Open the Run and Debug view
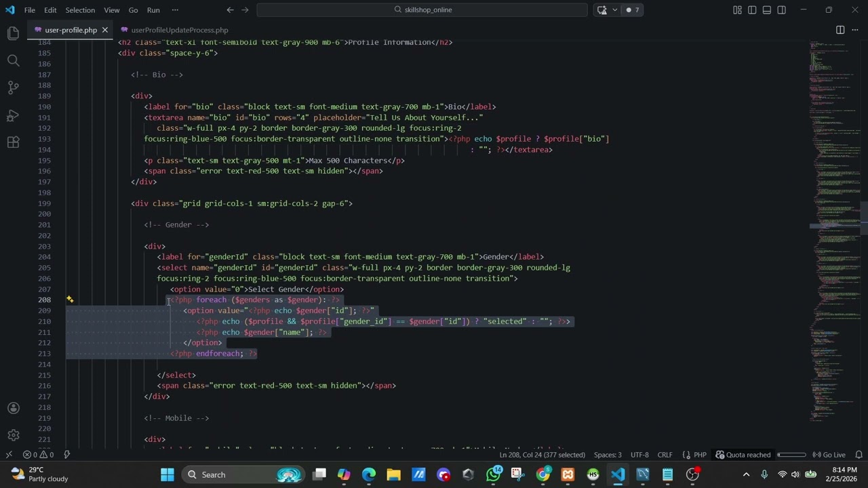 click(13, 115)
